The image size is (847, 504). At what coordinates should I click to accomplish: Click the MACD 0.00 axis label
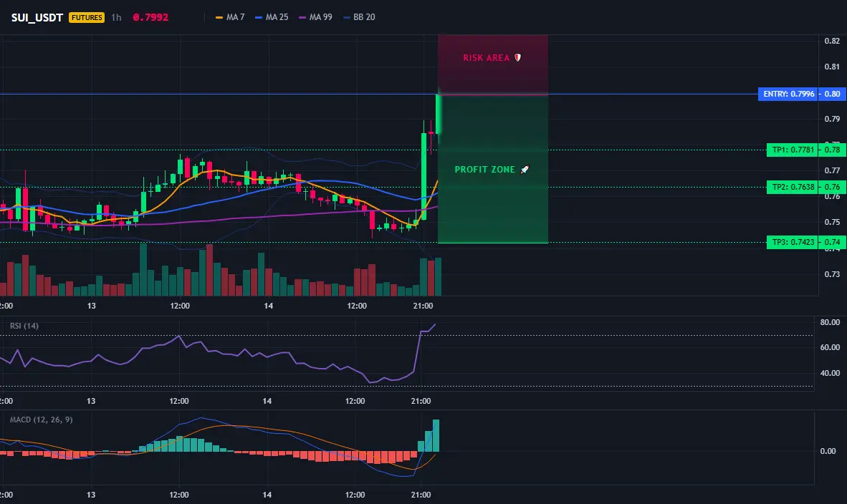point(828,451)
